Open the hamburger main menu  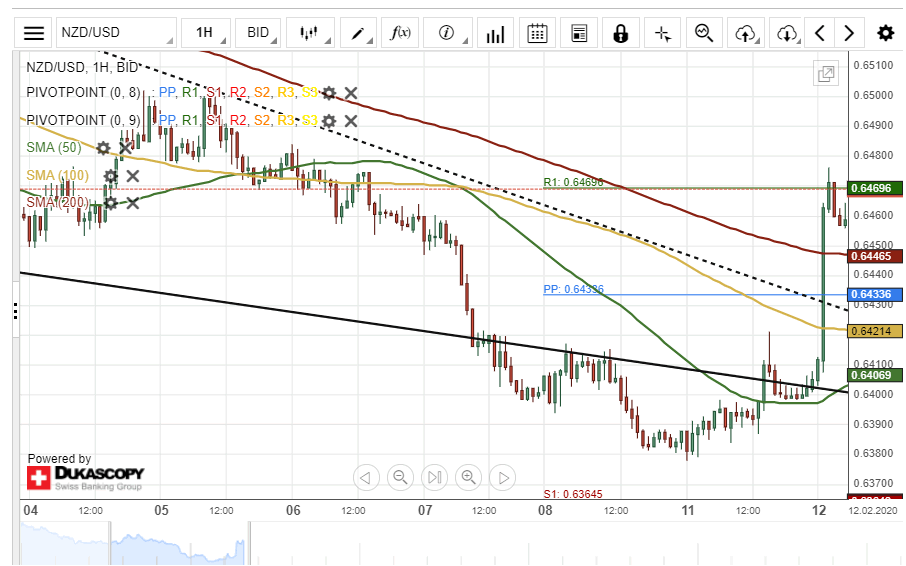(x=34, y=33)
